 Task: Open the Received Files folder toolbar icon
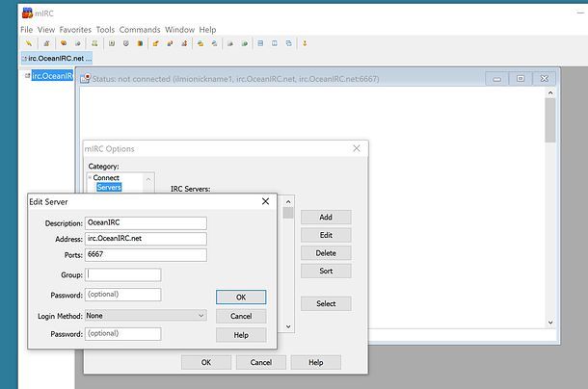point(200,43)
